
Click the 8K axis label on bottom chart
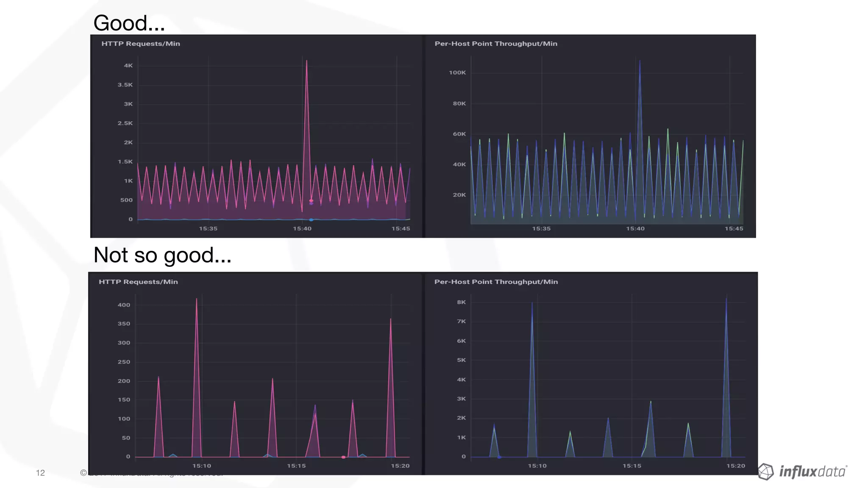click(x=461, y=302)
